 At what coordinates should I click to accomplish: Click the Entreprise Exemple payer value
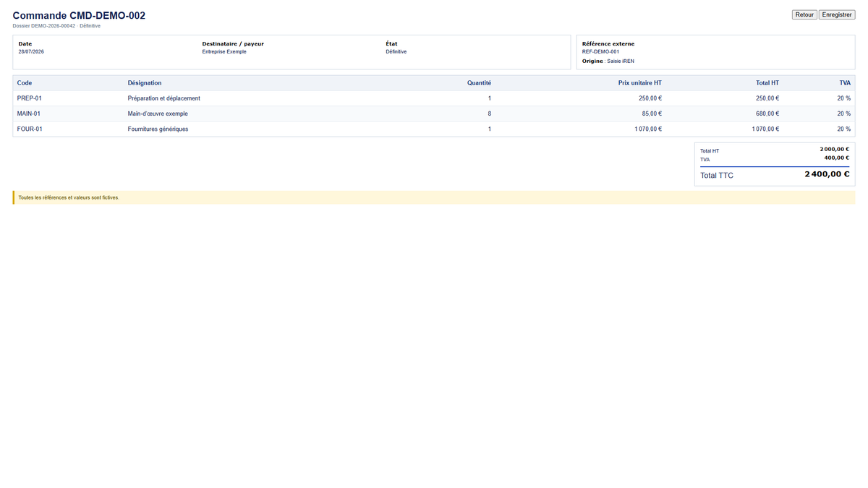pos(224,51)
